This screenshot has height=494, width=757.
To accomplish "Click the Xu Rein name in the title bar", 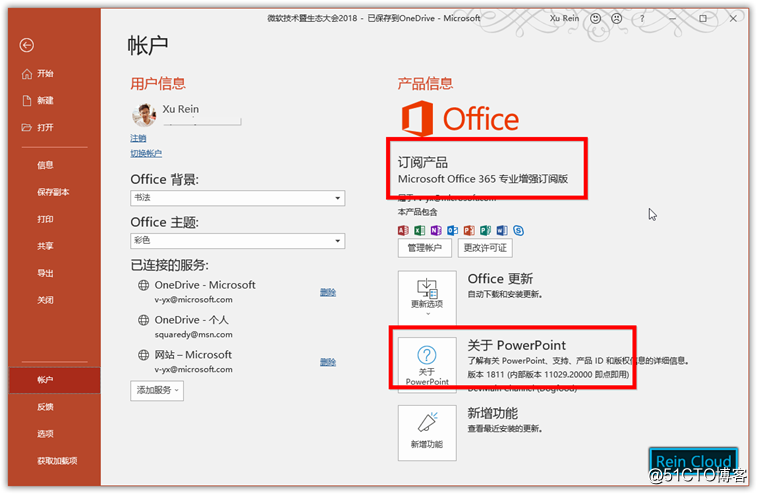I will pyautogui.click(x=564, y=18).
